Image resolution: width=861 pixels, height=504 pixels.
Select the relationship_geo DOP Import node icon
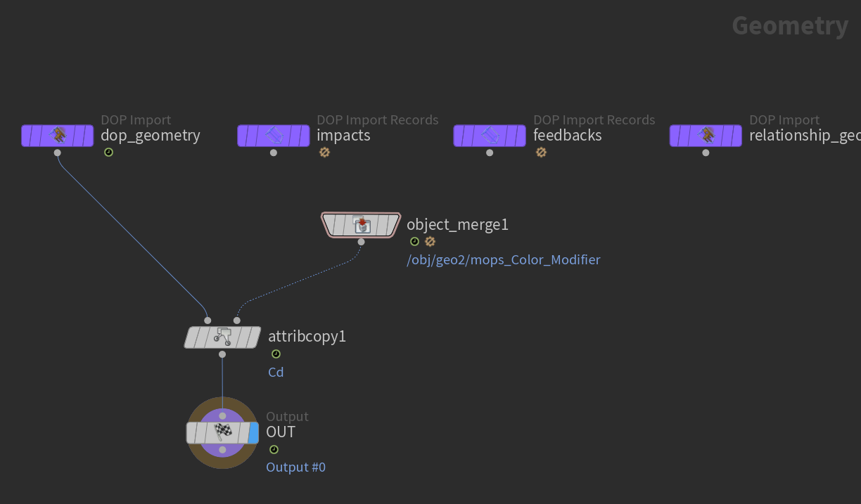point(705,135)
